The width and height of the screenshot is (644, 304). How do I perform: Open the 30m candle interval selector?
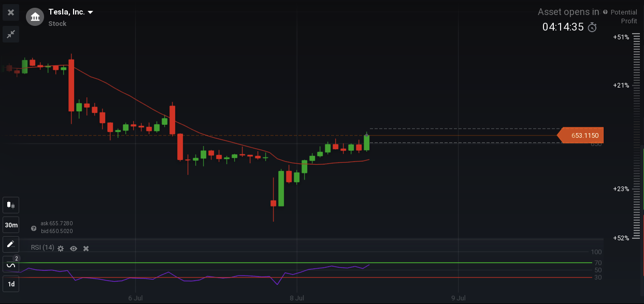pos(11,225)
